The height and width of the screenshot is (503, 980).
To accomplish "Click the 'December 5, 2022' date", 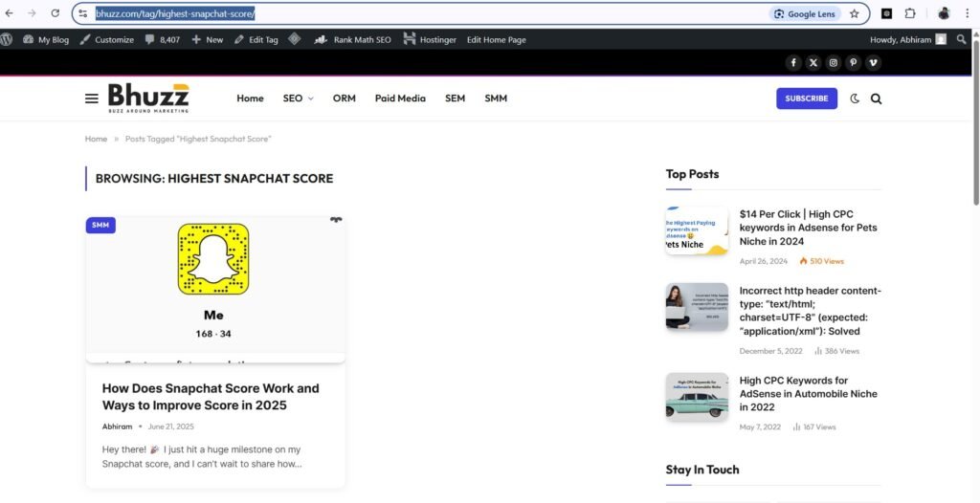I will [770, 351].
